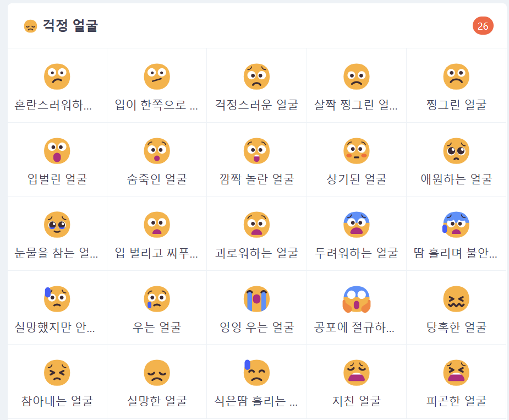509x420 pixels.
Task: Select the 걱정스러운 얼굴 emoji
Action: [x=256, y=76]
